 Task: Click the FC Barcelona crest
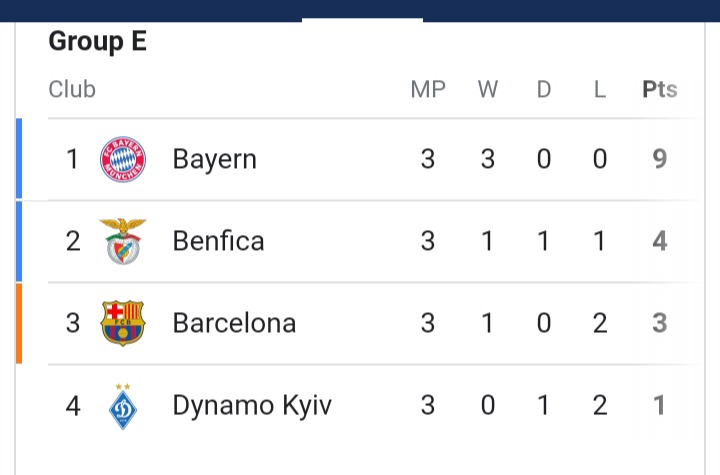click(x=123, y=323)
